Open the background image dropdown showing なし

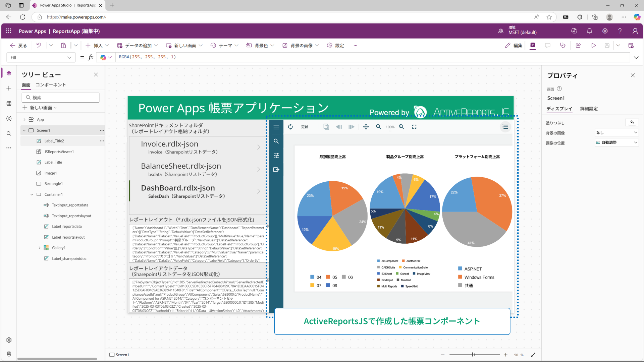pos(617,133)
